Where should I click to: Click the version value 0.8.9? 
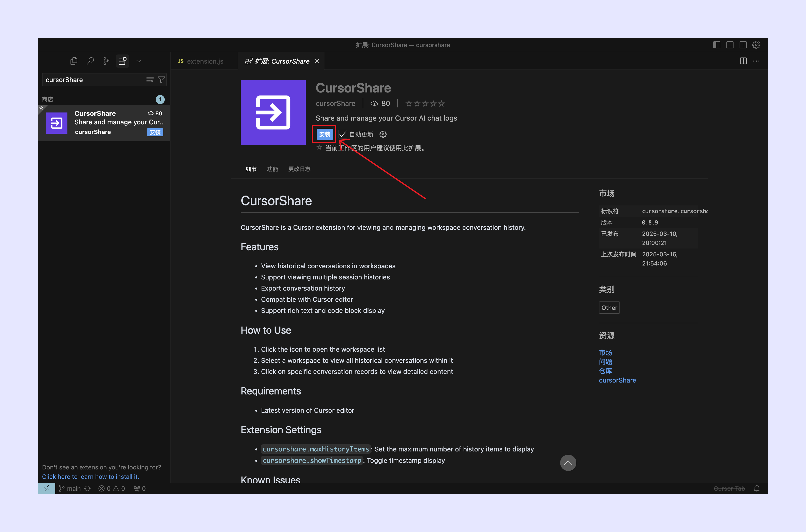click(650, 223)
